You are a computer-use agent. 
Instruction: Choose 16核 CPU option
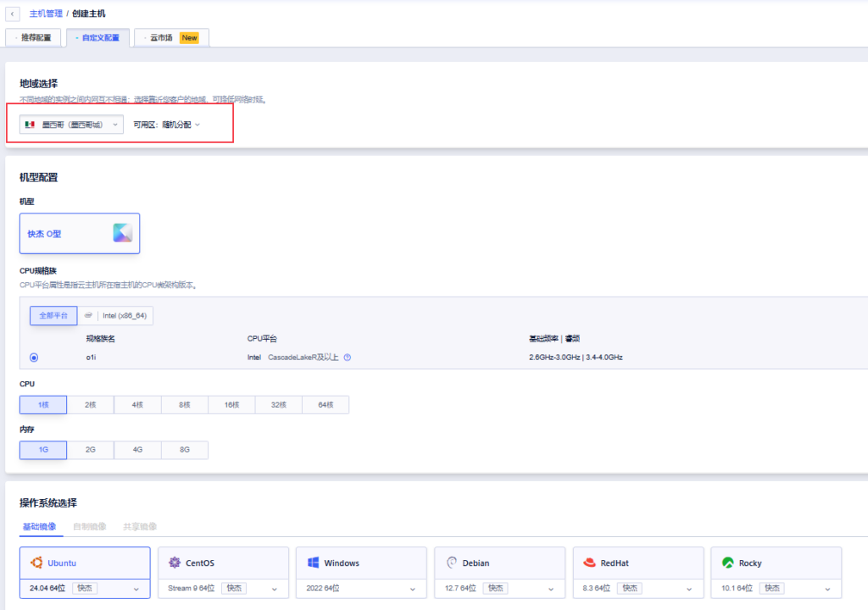231,405
